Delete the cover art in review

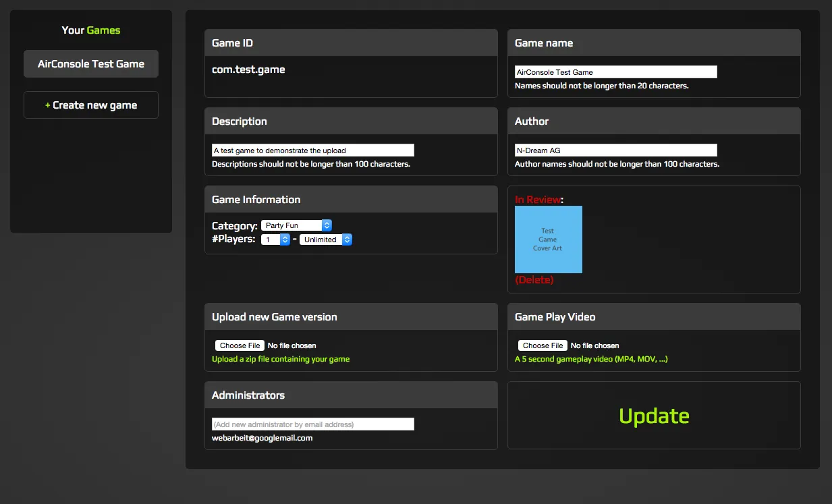coord(534,279)
